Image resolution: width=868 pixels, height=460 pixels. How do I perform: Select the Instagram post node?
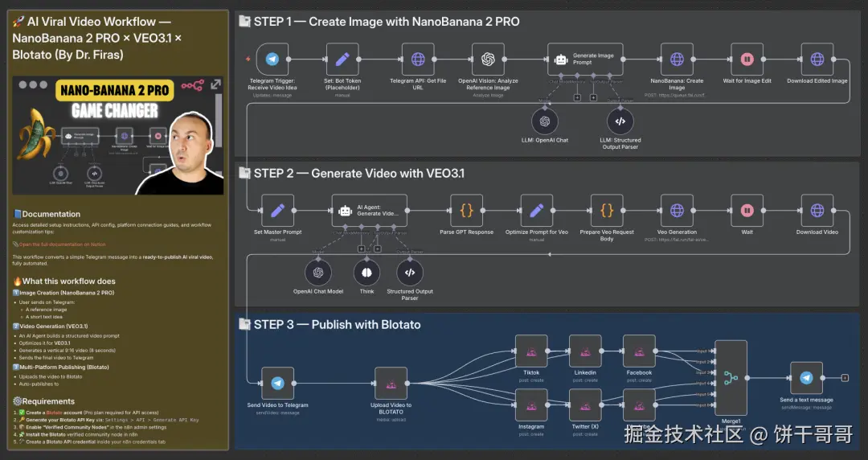[531, 405]
